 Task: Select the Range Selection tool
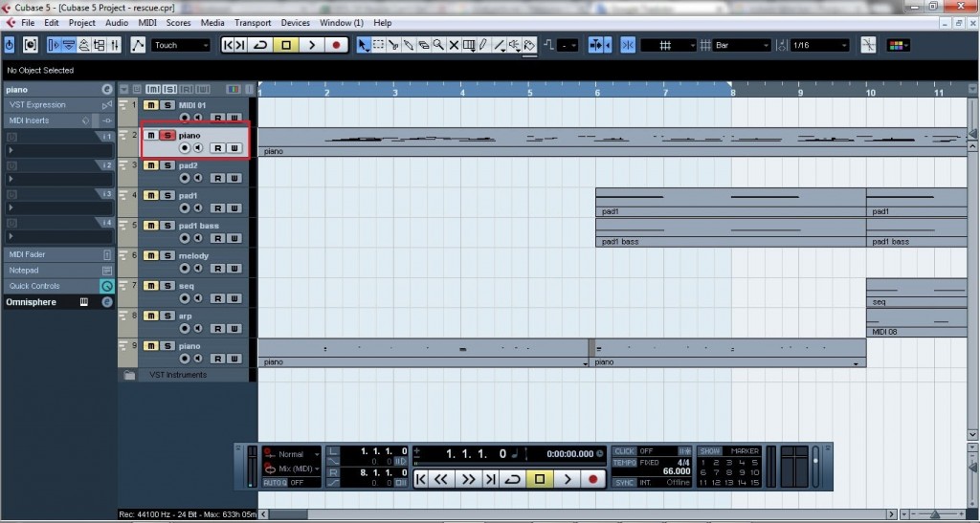378,45
